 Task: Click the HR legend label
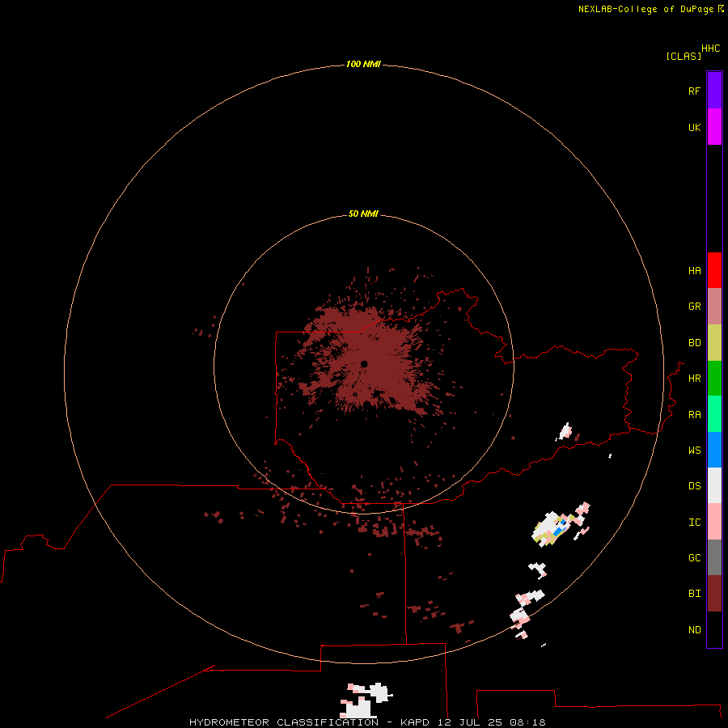[x=694, y=379]
